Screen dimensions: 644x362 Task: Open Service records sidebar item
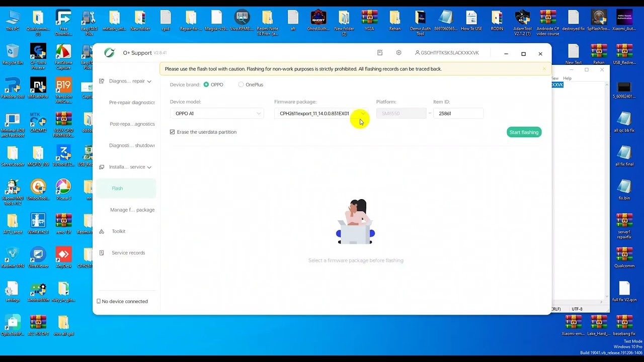pyautogui.click(x=128, y=253)
